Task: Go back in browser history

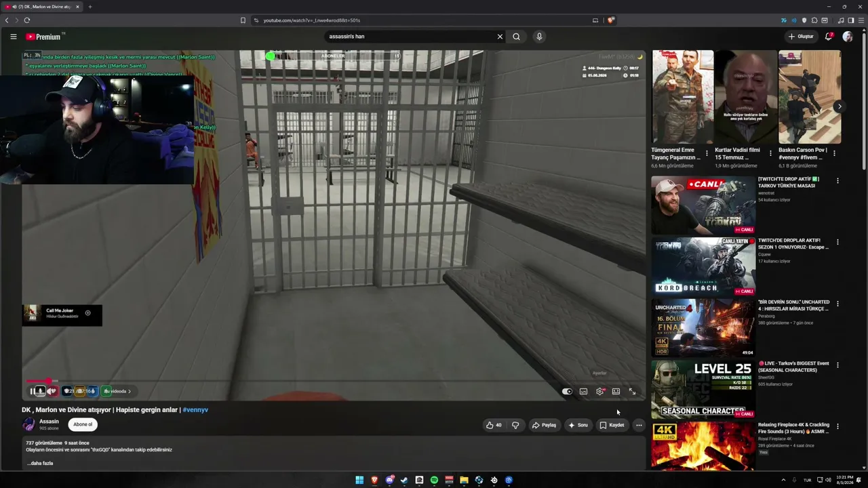Action: coord(7,20)
